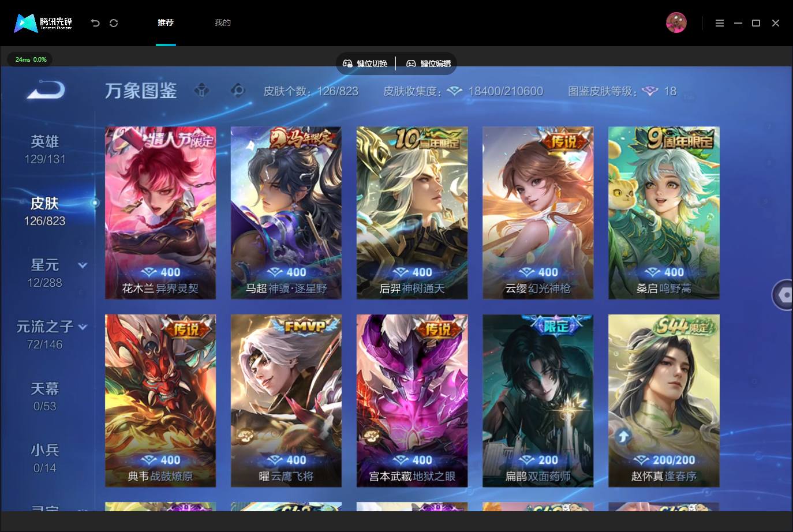This screenshot has width=793, height=532.
Task: Click the 10周年限定 tag on 后羿 card
Action: [x=428, y=139]
